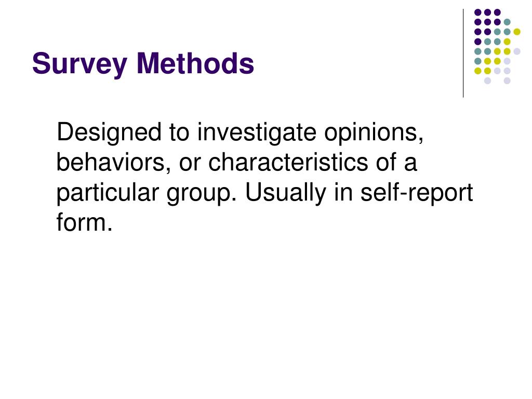Click the Survey Methods slide title
Screen dimensions: 532x399
143,64
